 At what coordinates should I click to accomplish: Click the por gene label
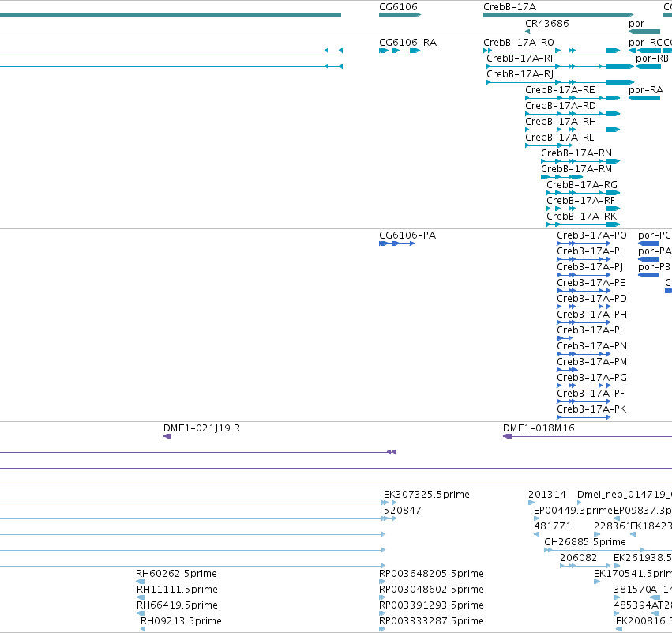tap(636, 24)
